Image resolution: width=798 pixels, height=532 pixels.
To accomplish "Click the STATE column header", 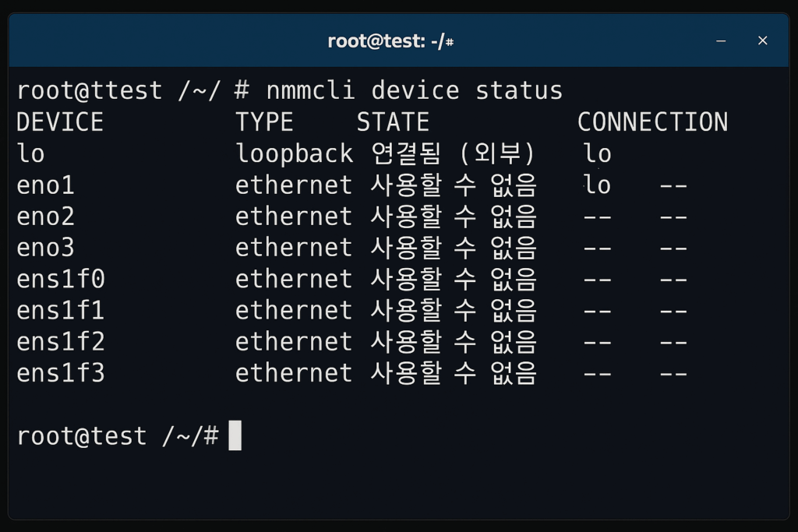I will pyautogui.click(x=393, y=122).
